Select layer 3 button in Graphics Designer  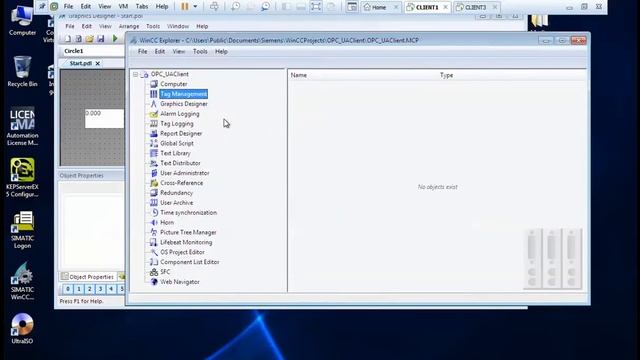(x=100, y=289)
